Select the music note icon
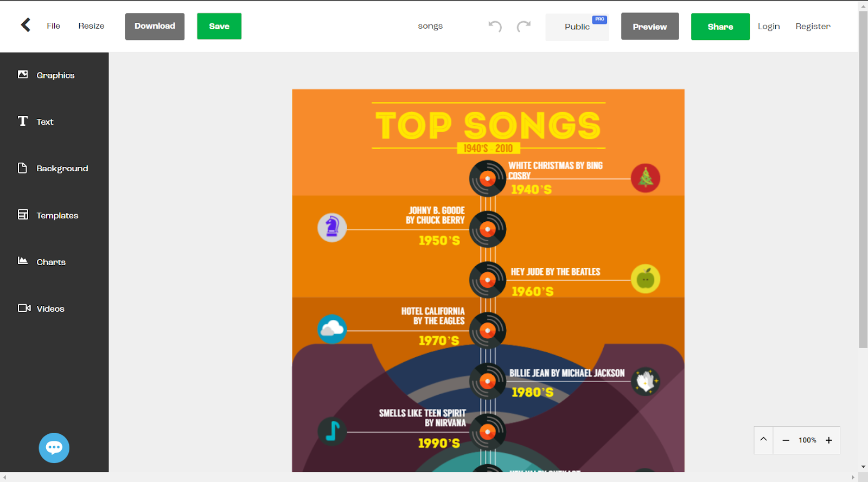Viewport: 868px width, 482px height. click(332, 431)
